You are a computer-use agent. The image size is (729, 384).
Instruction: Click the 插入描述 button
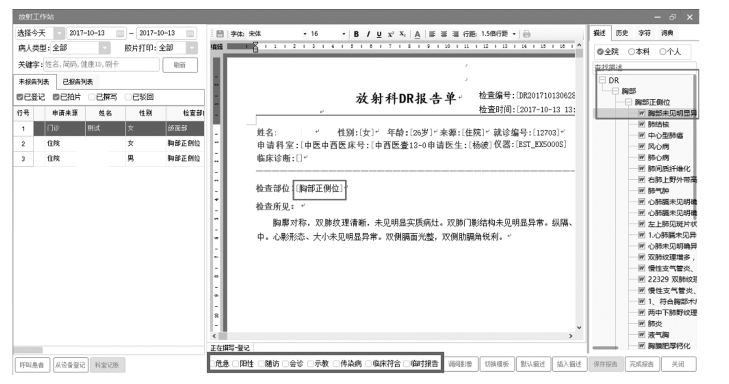pyautogui.click(x=569, y=364)
